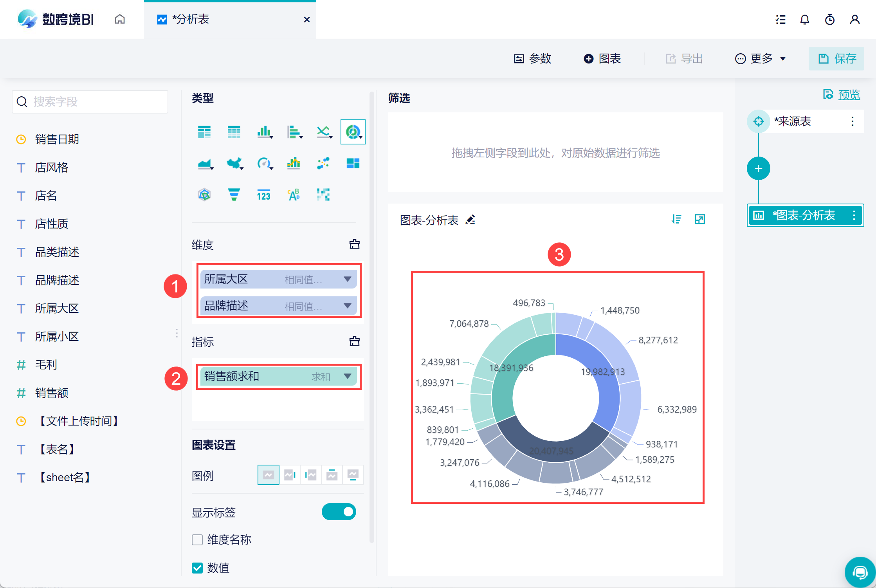Uncheck the 数值 checkbox

pos(197,568)
